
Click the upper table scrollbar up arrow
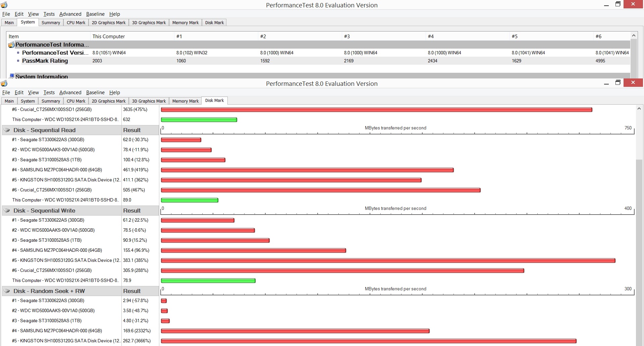pos(634,36)
